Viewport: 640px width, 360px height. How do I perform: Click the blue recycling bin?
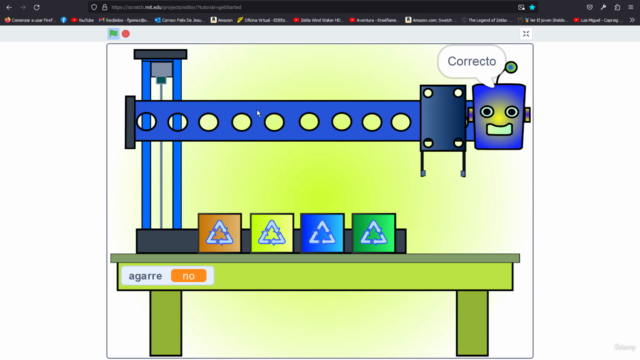click(x=322, y=233)
